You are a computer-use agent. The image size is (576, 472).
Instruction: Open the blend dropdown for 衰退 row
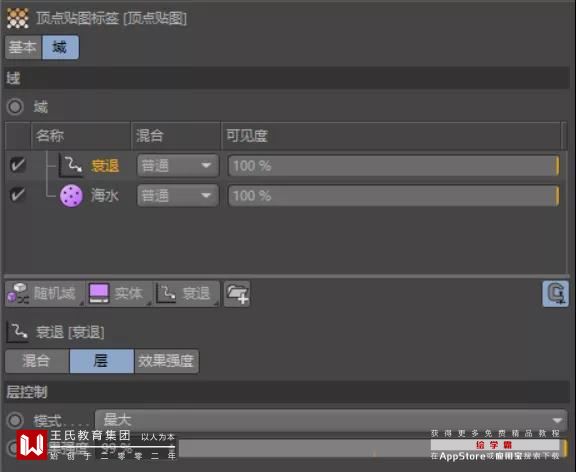tap(178, 166)
